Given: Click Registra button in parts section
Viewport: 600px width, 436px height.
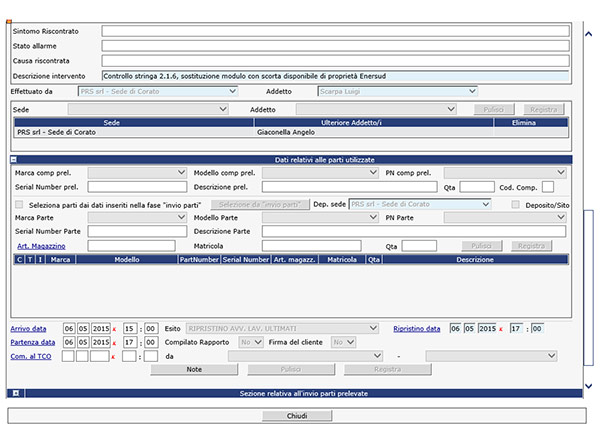Looking at the screenshot, I should 532,246.
